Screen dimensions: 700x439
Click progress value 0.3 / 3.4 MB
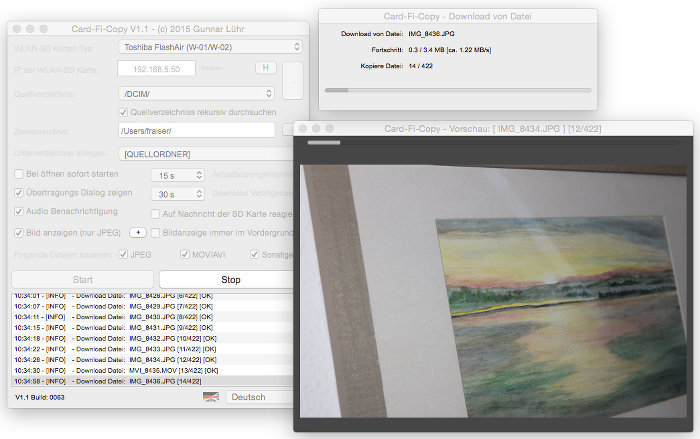pyautogui.click(x=450, y=50)
